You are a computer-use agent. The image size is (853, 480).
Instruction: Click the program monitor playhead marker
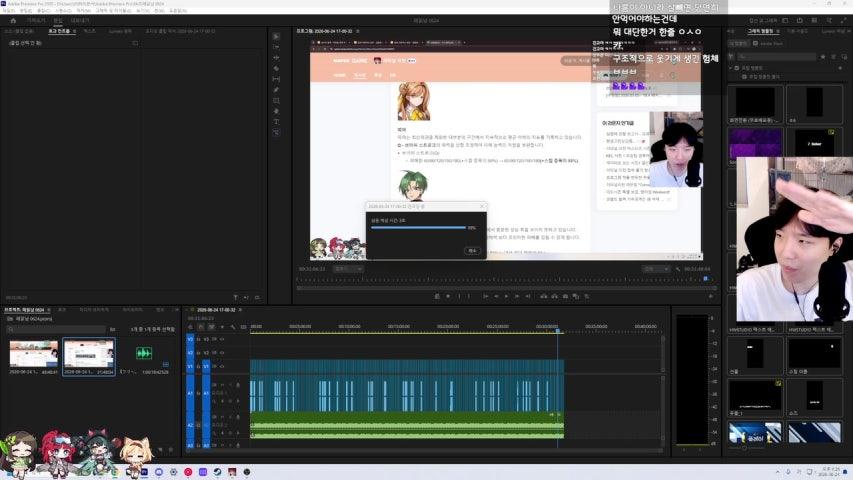(x=706, y=279)
